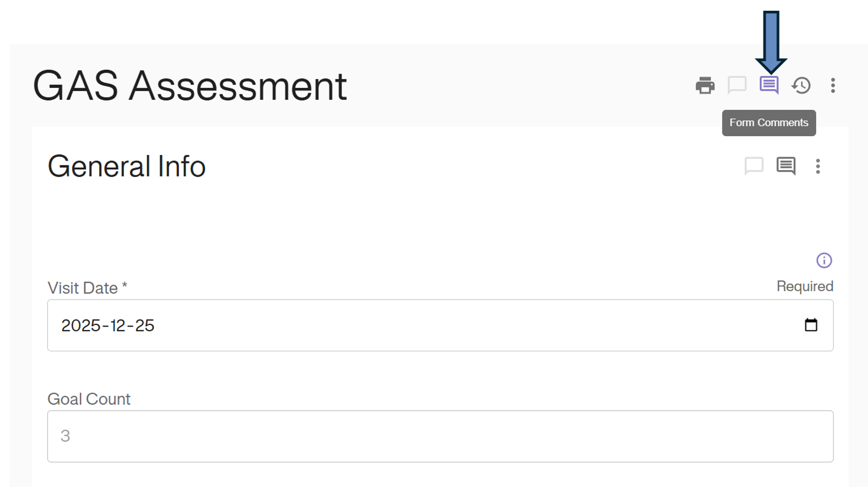Show General Info section comments
The width and height of the screenshot is (868, 489).
(x=785, y=166)
